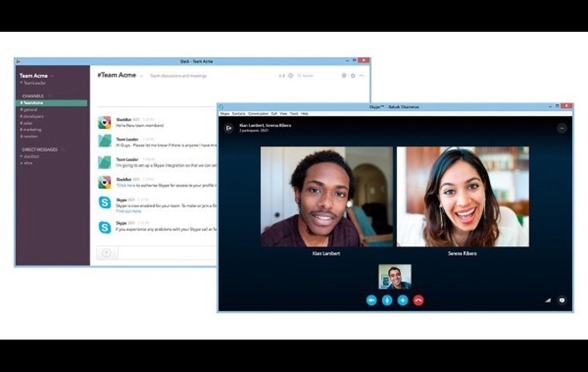Viewport: 588px width, 372px height.
Task: Open the Conversation menu in Skype
Action: 258,113
